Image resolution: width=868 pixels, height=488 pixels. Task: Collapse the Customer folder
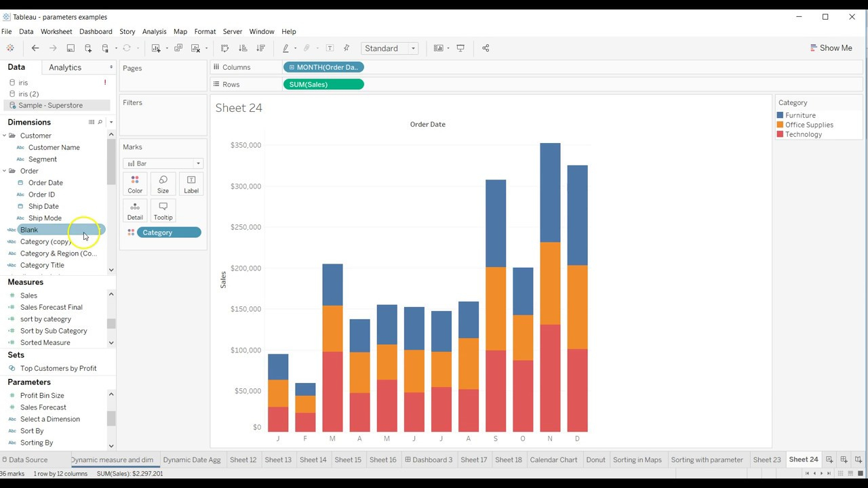coord(5,136)
